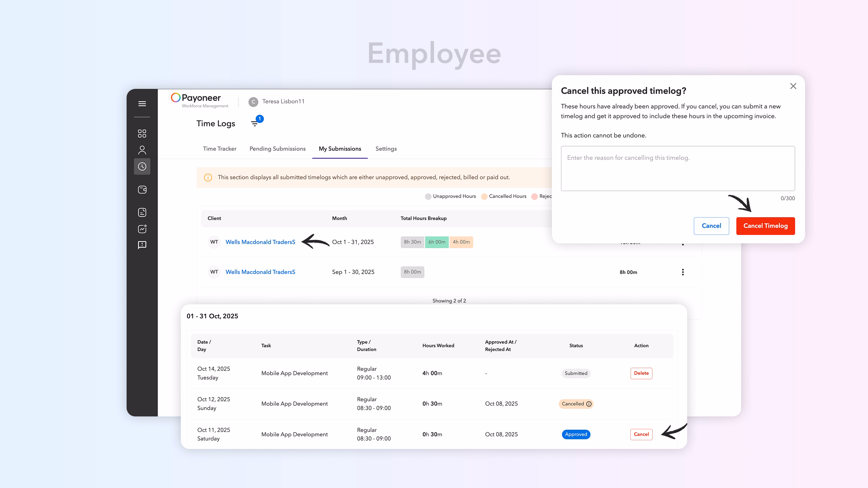The width and height of the screenshot is (868, 488).
Task: Open the kebab menu for September timelog row
Action: tap(683, 272)
